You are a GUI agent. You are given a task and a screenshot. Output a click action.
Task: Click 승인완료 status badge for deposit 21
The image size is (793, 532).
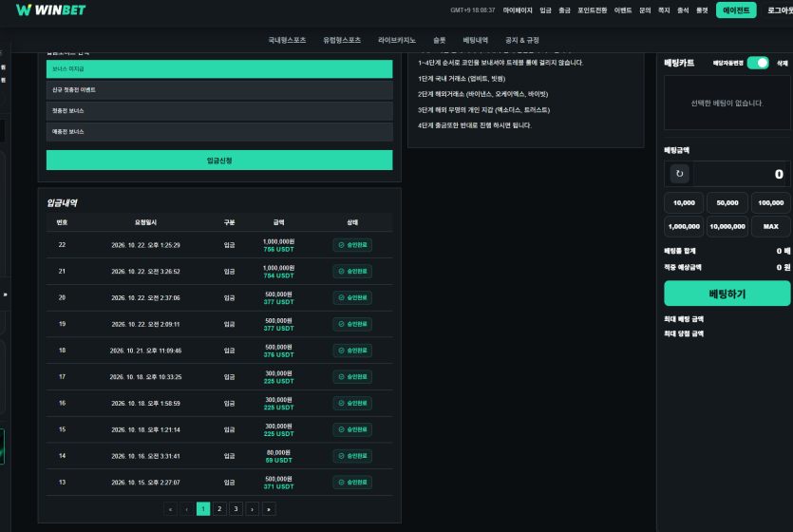[x=352, y=271]
